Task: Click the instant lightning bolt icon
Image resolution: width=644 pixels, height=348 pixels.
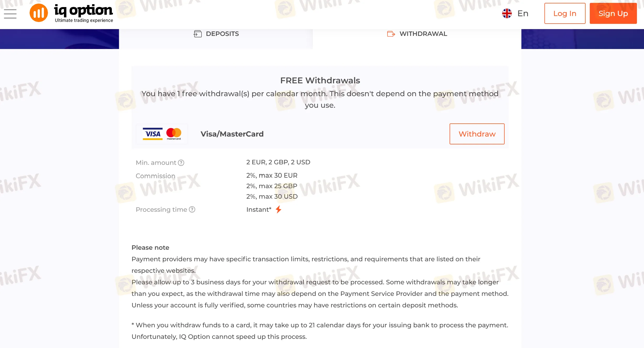Action: coord(279,209)
